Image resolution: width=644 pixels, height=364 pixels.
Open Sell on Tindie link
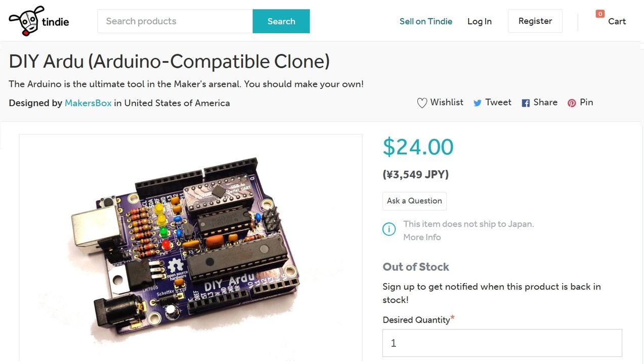click(426, 21)
